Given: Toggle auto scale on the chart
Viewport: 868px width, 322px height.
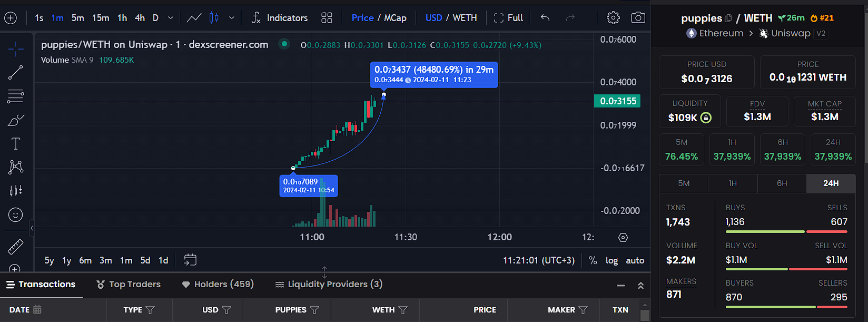Looking at the screenshot, I should [635, 260].
